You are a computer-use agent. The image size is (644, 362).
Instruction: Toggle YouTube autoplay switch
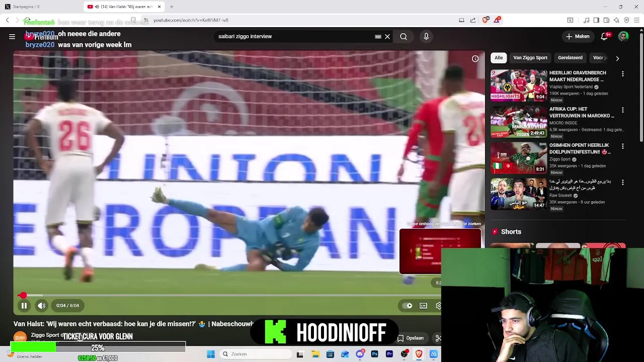407,306
